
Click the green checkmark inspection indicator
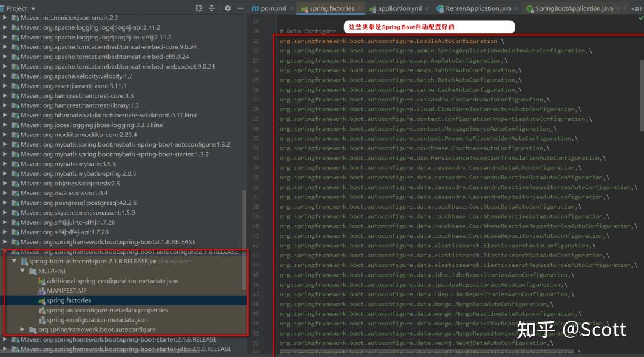pyautogui.click(x=640, y=18)
